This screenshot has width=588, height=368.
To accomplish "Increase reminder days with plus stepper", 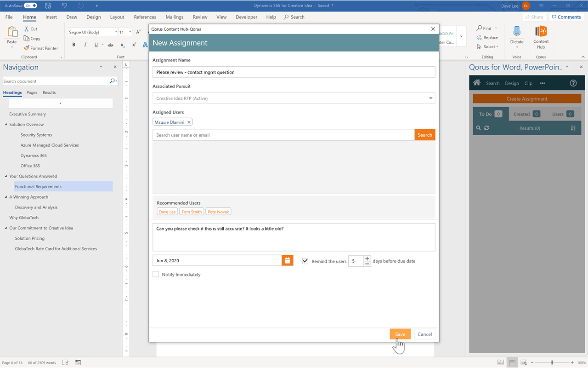I will [x=367, y=259].
